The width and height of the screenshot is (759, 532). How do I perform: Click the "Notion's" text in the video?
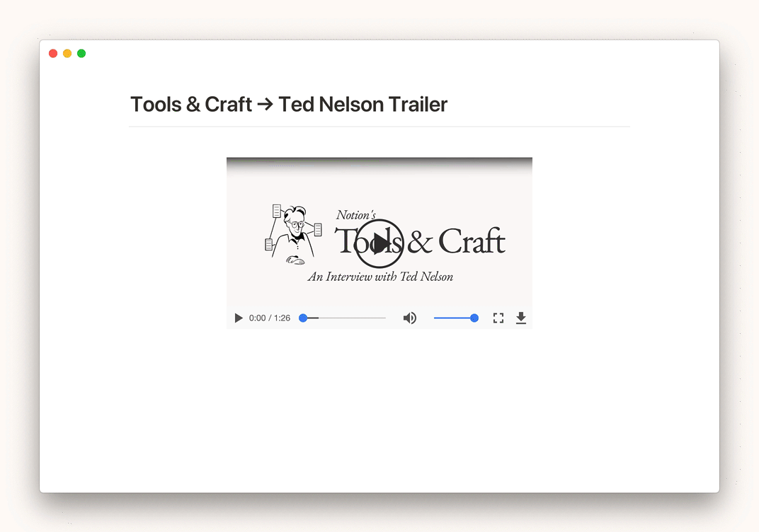pyautogui.click(x=356, y=214)
